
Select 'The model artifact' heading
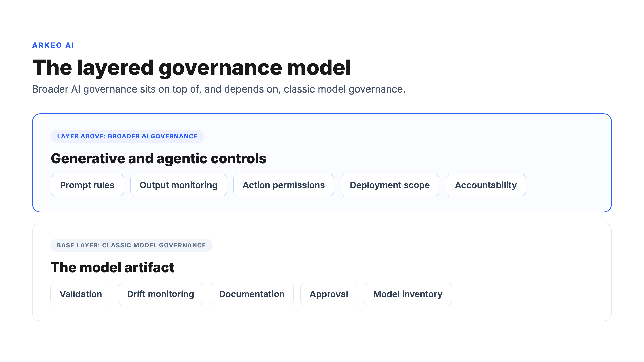(112, 267)
